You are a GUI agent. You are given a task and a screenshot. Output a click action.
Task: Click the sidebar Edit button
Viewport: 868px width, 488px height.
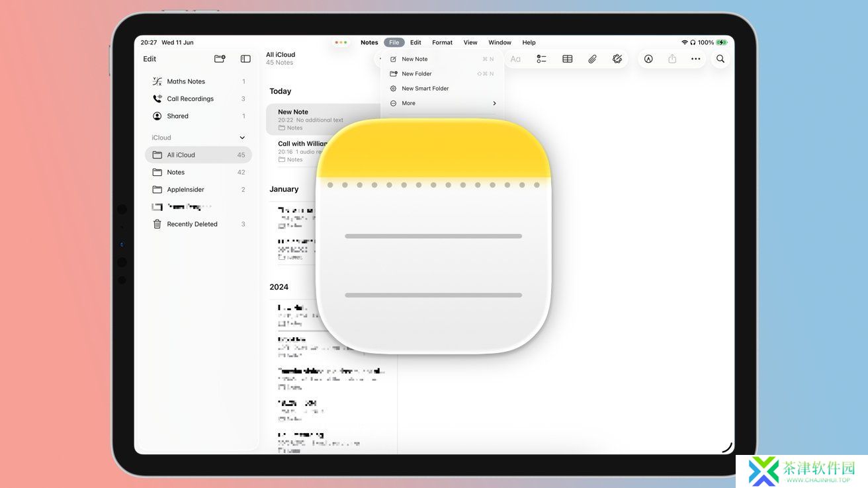tap(150, 59)
